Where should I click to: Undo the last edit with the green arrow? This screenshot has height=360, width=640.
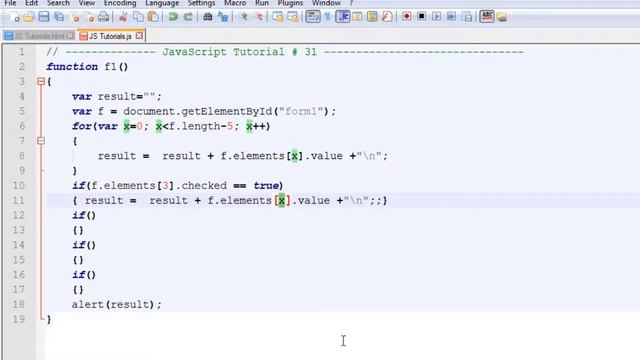tap(173, 17)
